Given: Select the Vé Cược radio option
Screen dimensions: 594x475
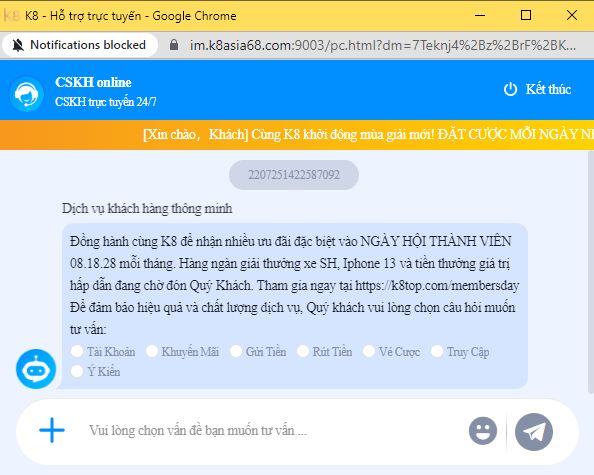Looking at the screenshot, I should point(369,351).
